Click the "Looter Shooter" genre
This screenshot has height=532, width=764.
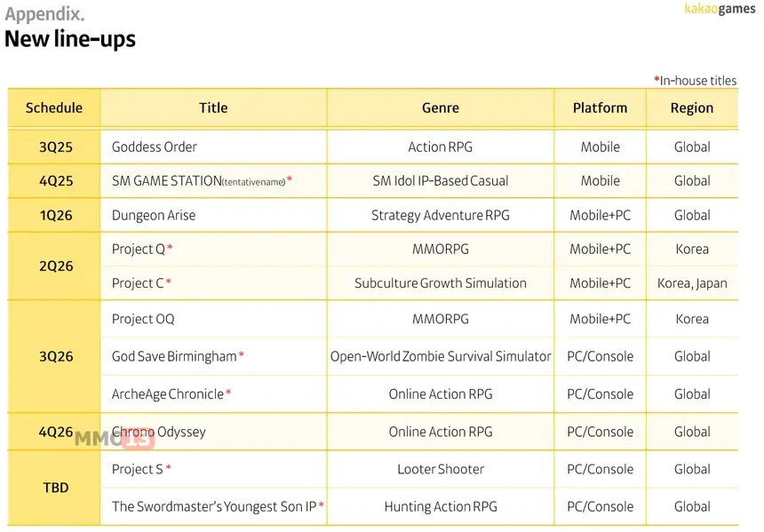(441, 469)
